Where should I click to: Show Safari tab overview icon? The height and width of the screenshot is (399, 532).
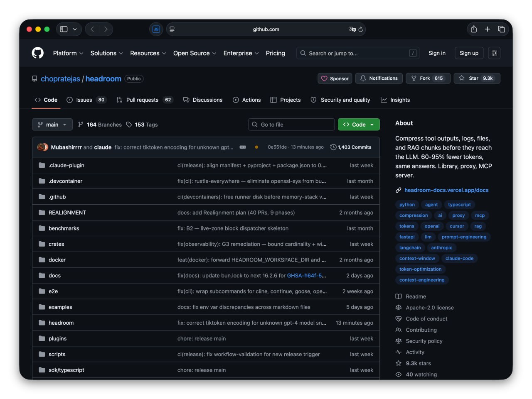501,29
